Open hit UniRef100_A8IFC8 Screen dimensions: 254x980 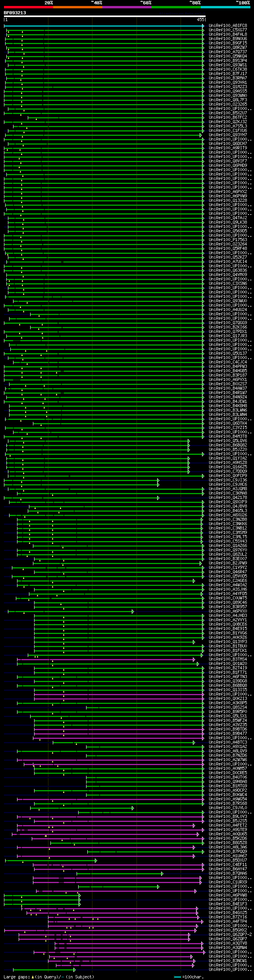[228, 26]
